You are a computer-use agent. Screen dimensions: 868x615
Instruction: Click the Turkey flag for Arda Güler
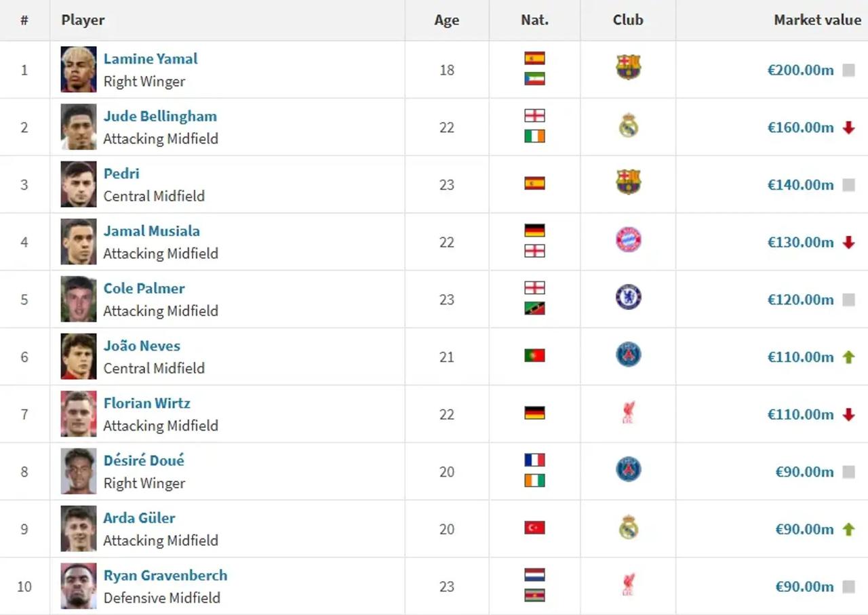[x=534, y=528]
